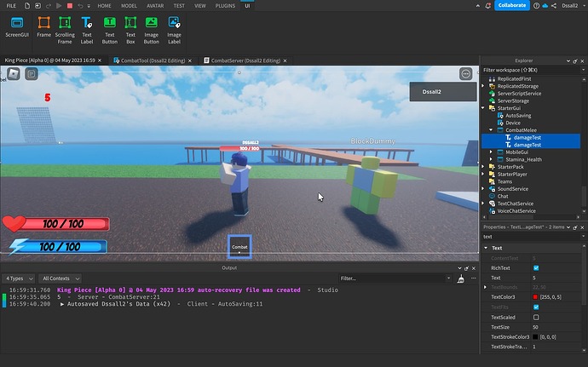
Task: Open the notifications bell icon
Action: [x=488, y=6]
